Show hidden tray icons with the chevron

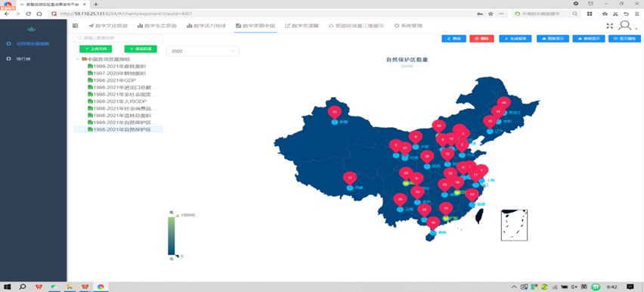pyautogui.click(x=514, y=287)
